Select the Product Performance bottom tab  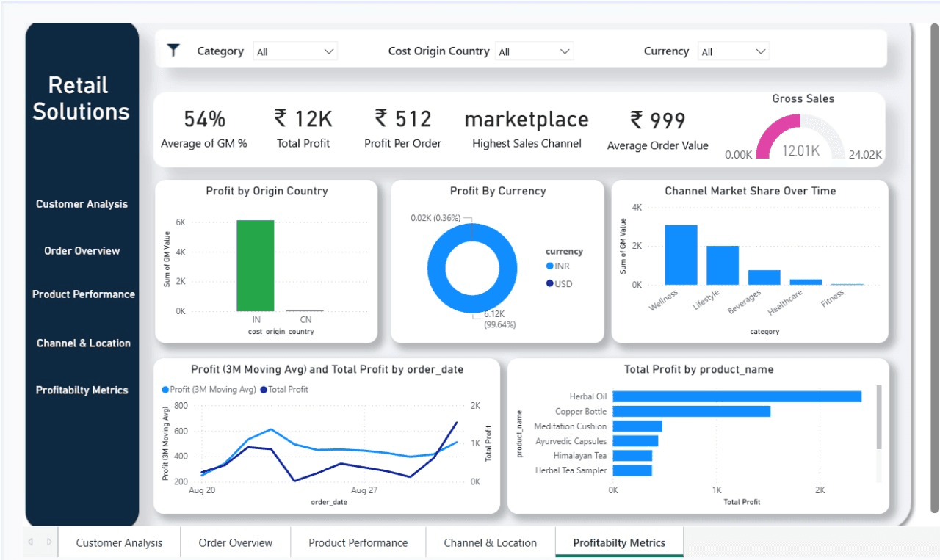(x=358, y=542)
